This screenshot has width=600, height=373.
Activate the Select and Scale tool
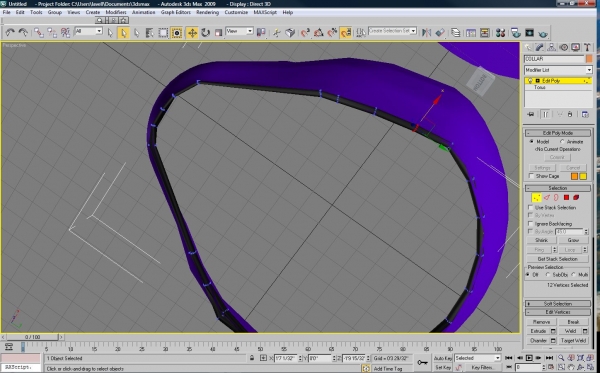pos(218,33)
